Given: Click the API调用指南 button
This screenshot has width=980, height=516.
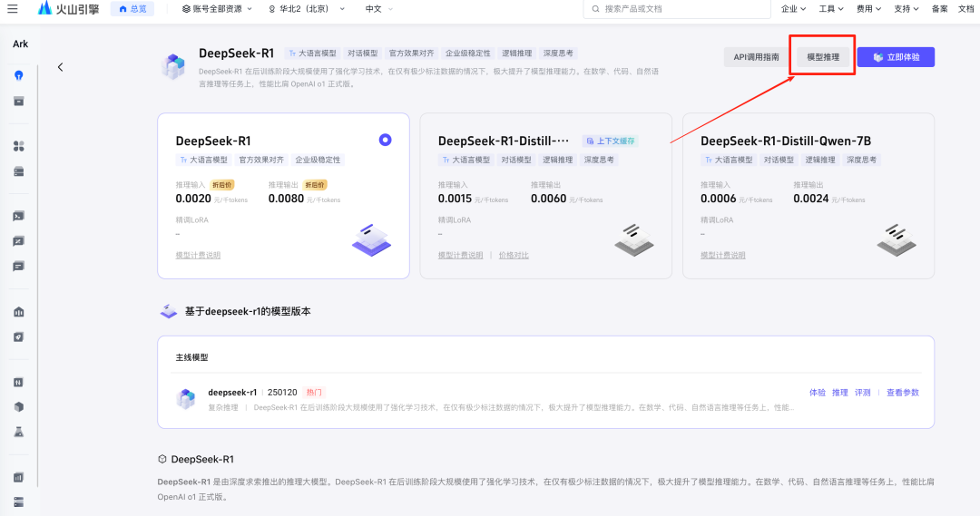Looking at the screenshot, I should tap(756, 57).
